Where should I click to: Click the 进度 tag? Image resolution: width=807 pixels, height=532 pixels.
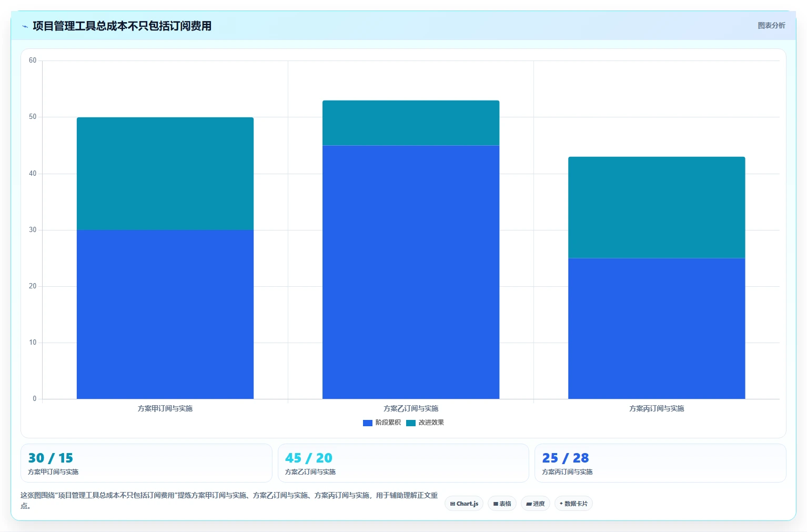point(536,504)
